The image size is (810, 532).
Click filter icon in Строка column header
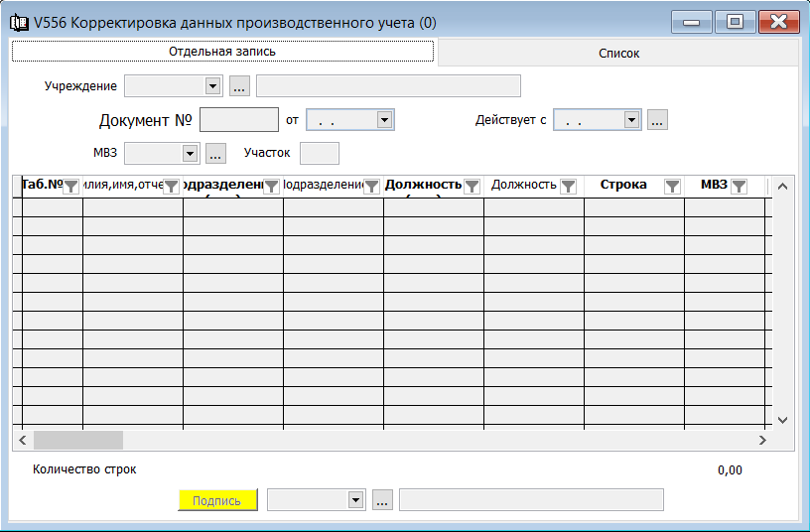[x=672, y=186]
